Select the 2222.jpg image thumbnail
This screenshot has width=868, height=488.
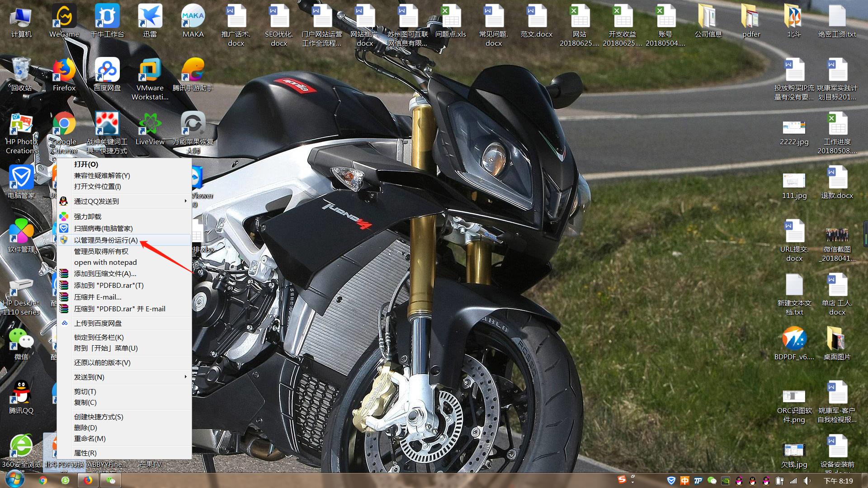794,128
